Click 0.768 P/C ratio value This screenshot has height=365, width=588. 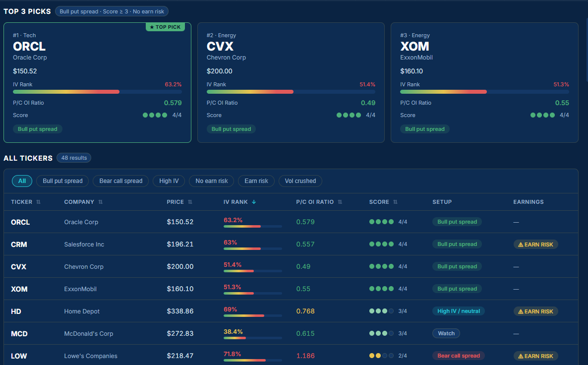click(305, 311)
